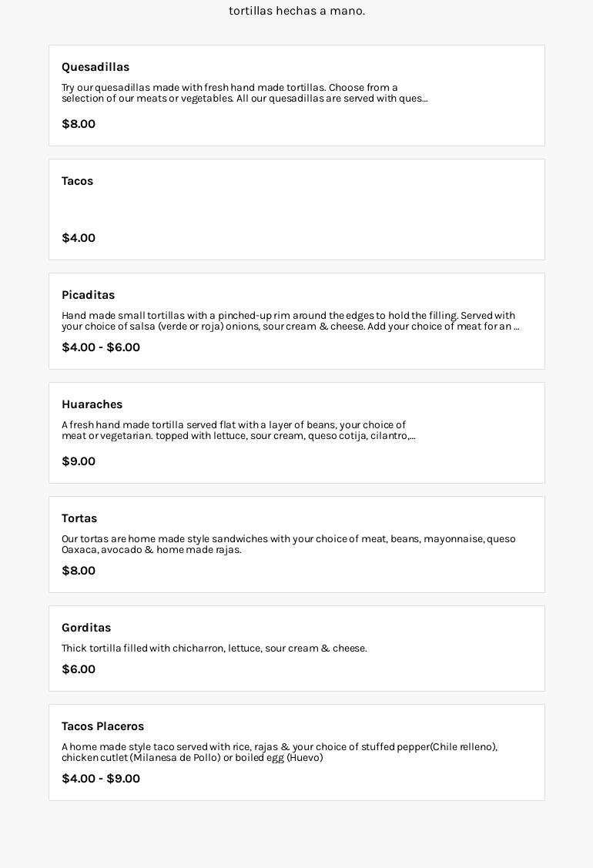The height and width of the screenshot is (868, 593).
Task: Open the Huaraches menu item title
Action: 92,404
